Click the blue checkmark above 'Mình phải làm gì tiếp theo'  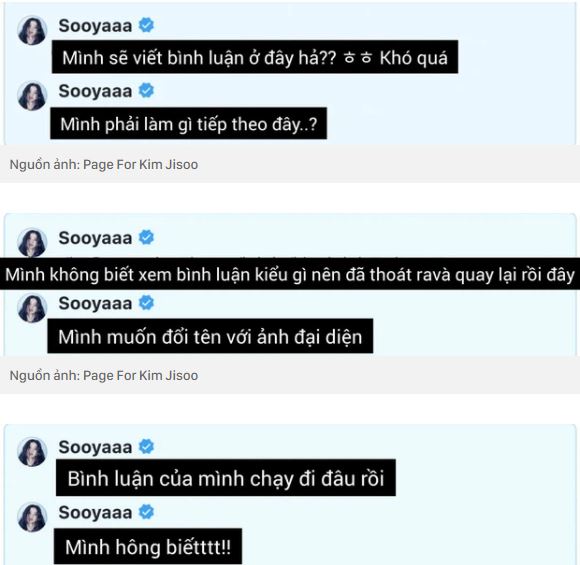pos(146,90)
